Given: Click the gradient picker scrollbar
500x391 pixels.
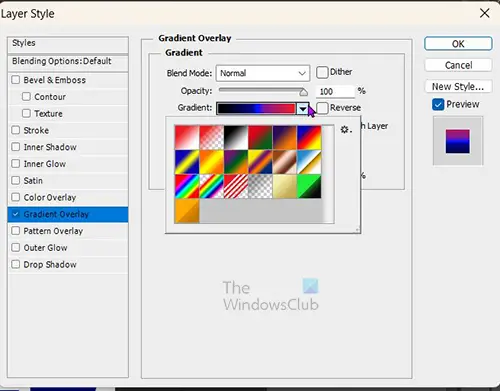Looking at the screenshot, I should pyautogui.click(x=328, y=174).
